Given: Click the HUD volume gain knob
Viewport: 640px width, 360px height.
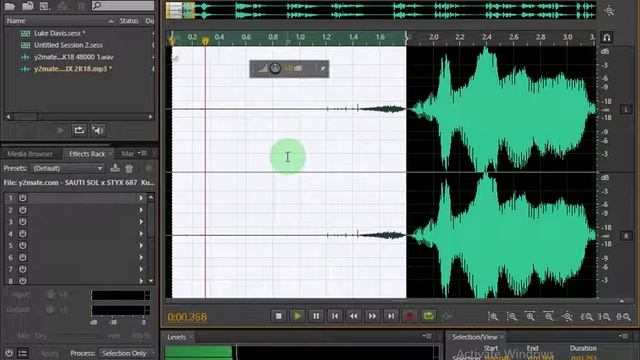Looking at the screenshot, I should [275, 69].
